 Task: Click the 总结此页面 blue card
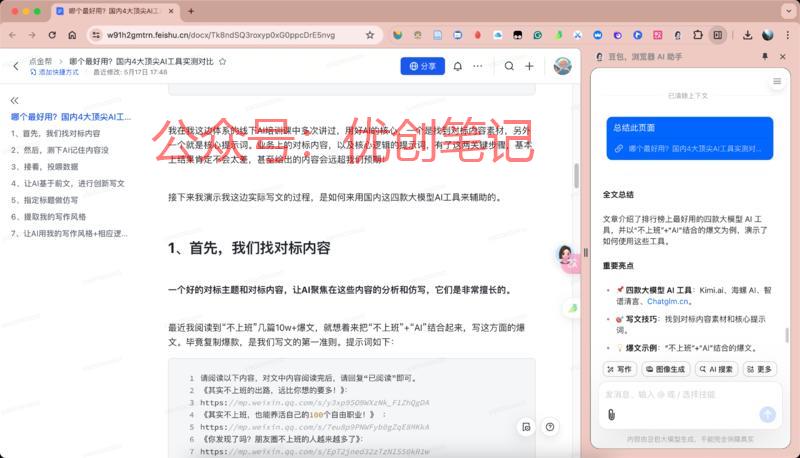pos(690,138)
